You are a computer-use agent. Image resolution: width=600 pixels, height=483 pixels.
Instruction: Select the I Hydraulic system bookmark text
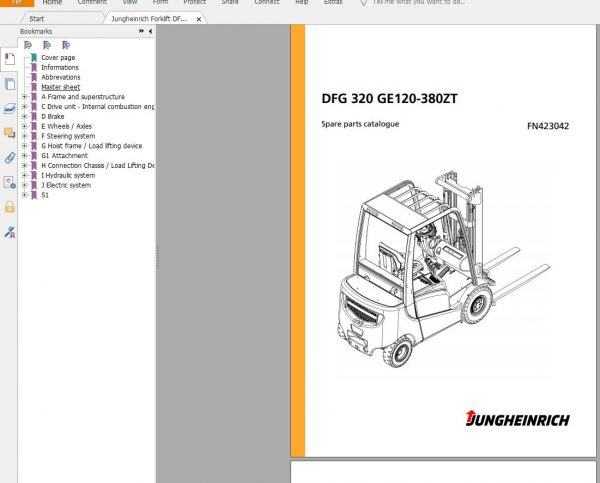(68, 175)
